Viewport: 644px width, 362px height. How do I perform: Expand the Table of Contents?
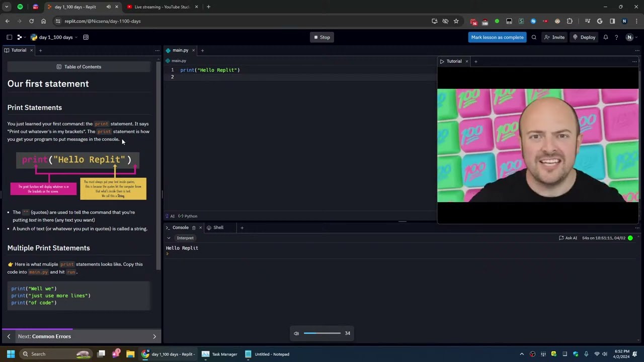coord(79,67)
